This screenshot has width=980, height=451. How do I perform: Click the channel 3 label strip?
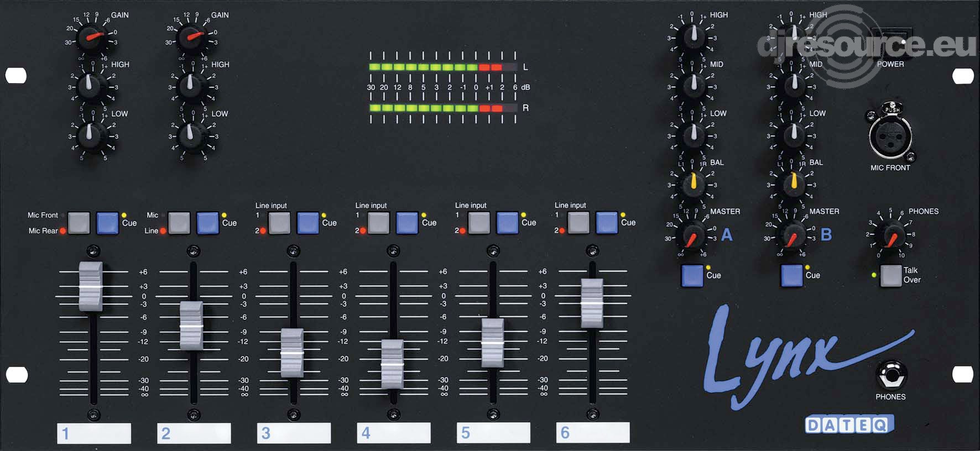tap(294, 433)
